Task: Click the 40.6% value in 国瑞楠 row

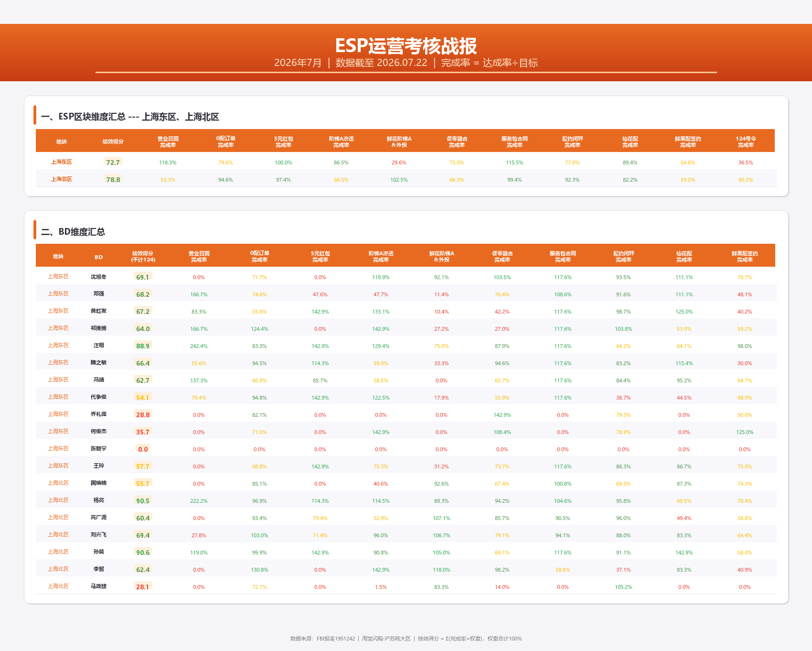Action: pyautogui.click(x=381, y=484)
